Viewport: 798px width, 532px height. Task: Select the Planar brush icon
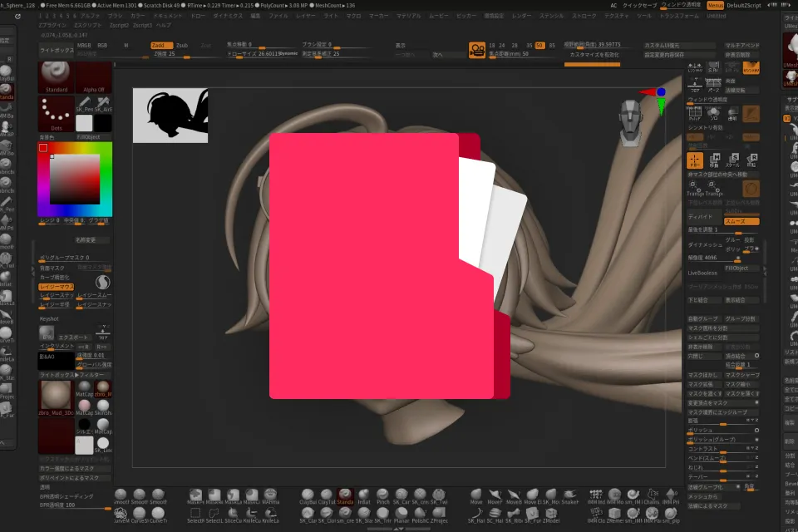point(401,515)
